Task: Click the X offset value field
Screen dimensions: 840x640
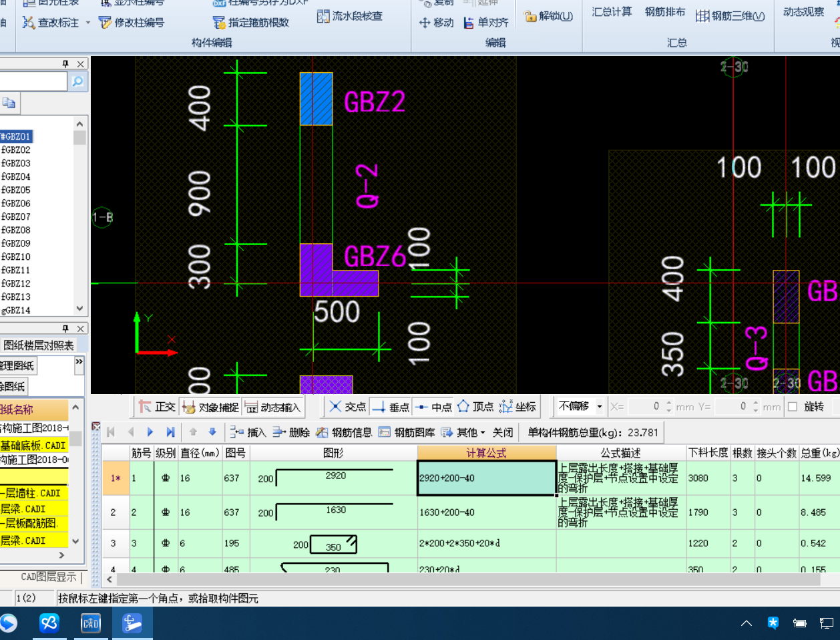Action: (650, 406)
